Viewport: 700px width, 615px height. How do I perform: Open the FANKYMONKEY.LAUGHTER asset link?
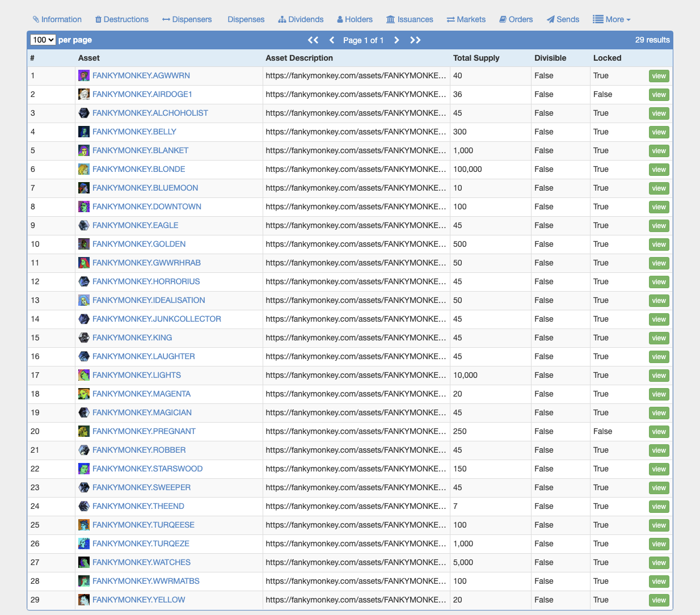pyautogui.click(x=144, y=356)
